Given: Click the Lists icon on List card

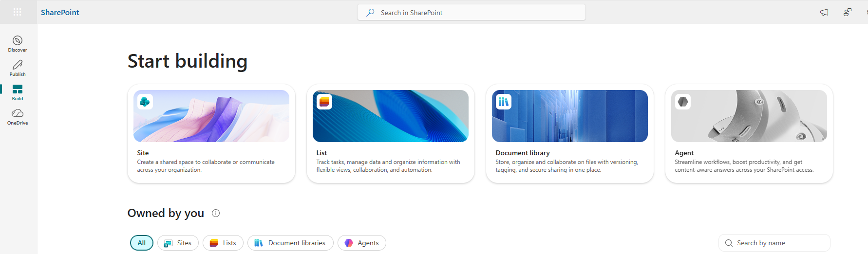Looking at the screenshot, I should point(324,102).
